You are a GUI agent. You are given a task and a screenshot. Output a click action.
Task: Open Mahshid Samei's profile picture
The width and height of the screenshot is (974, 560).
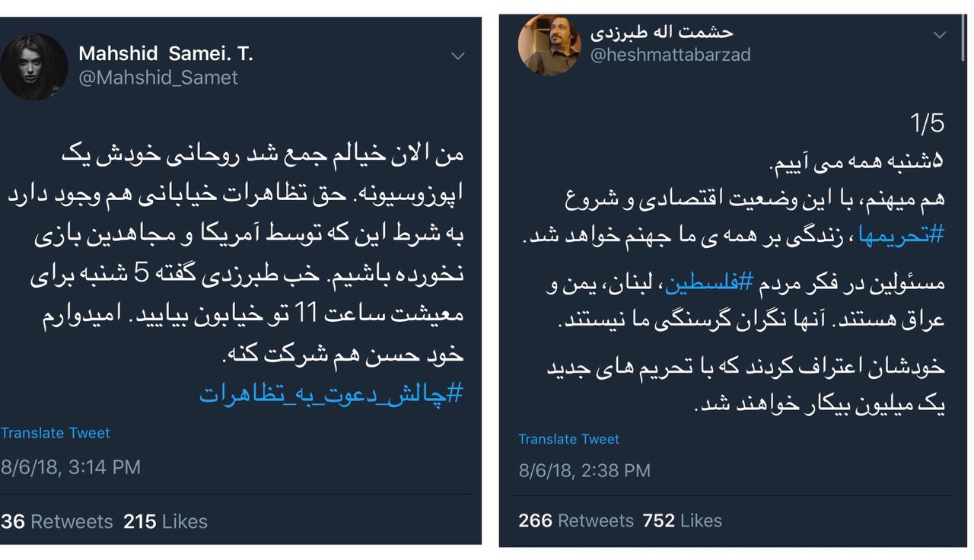(33, 66)
